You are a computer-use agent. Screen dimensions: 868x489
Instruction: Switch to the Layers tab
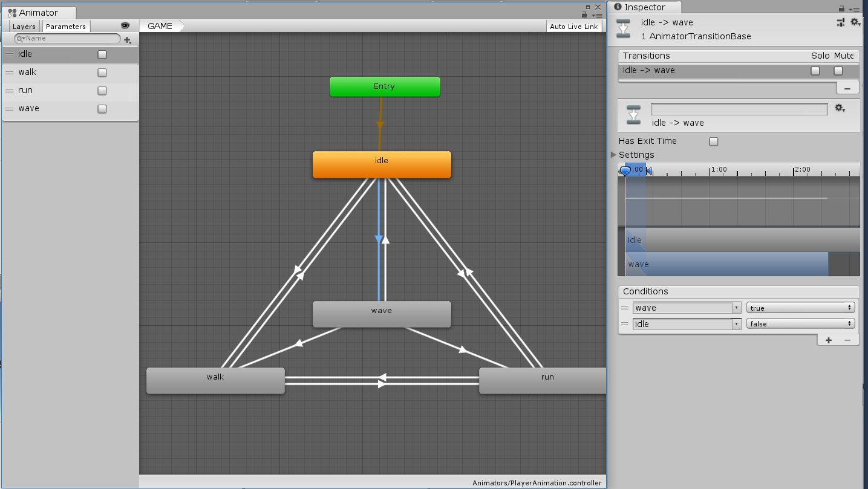coord(24,26)
